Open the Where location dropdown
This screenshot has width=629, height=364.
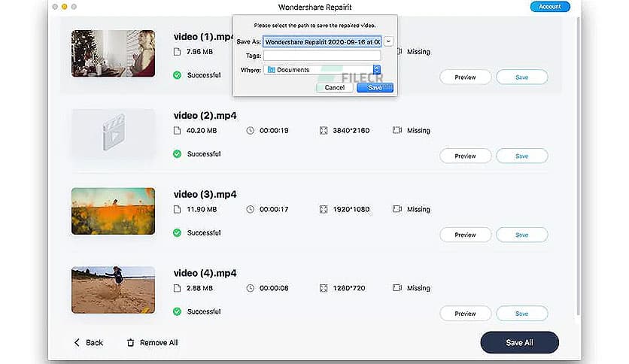click(322, 70)
